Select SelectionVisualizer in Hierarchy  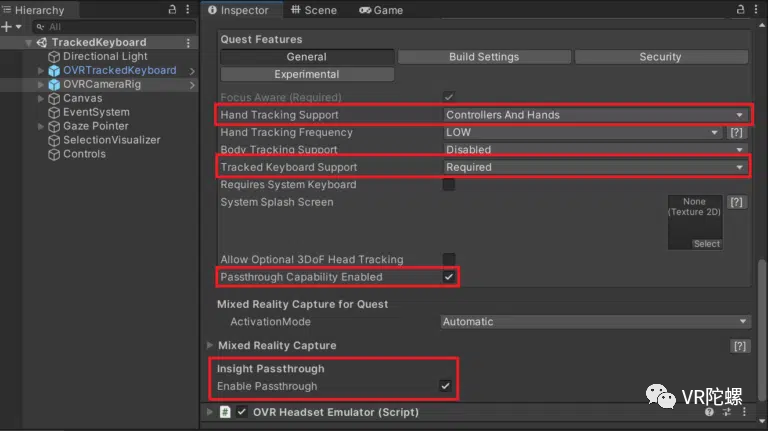pos(112,140)
